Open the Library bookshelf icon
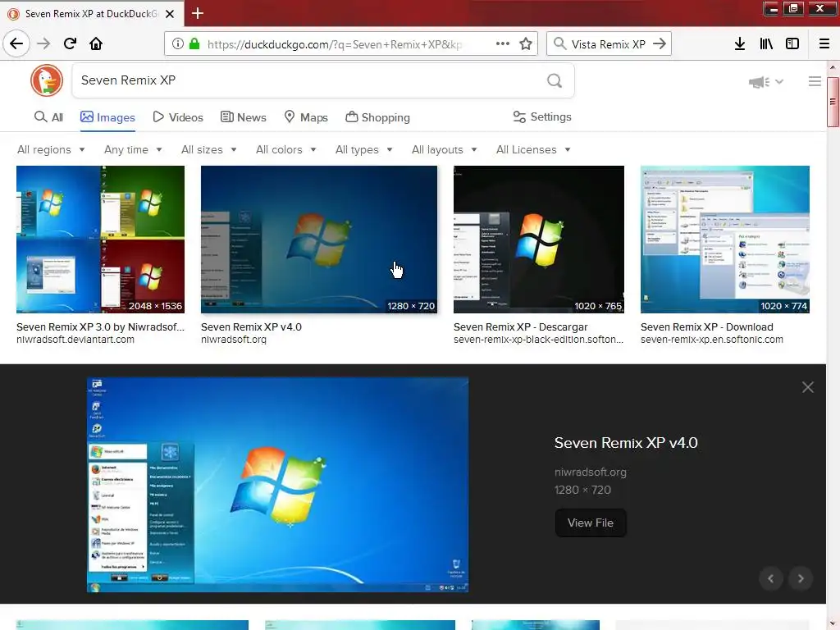This screenshot has width=840, height=630. (766, 44)
